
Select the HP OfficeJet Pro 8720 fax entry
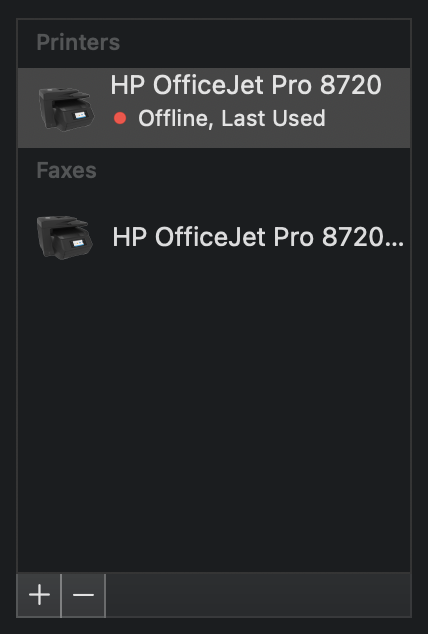click(214, 237)
